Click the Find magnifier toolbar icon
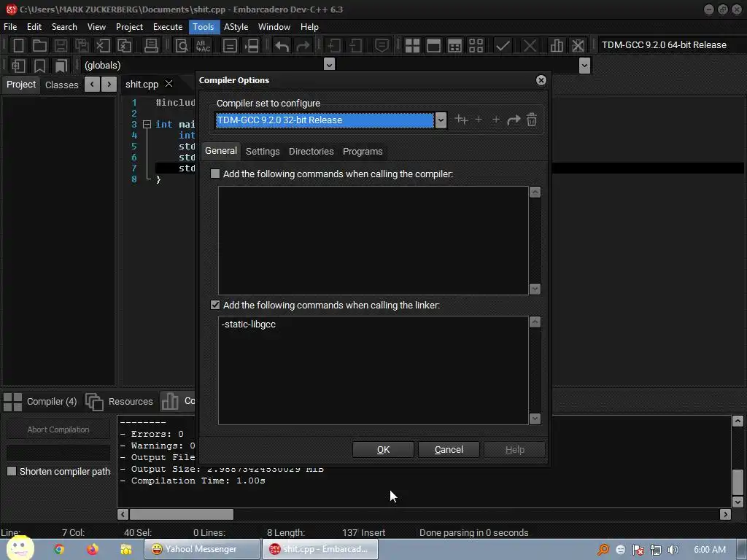Viewport: 747px width, 560px height. (182, 46)
